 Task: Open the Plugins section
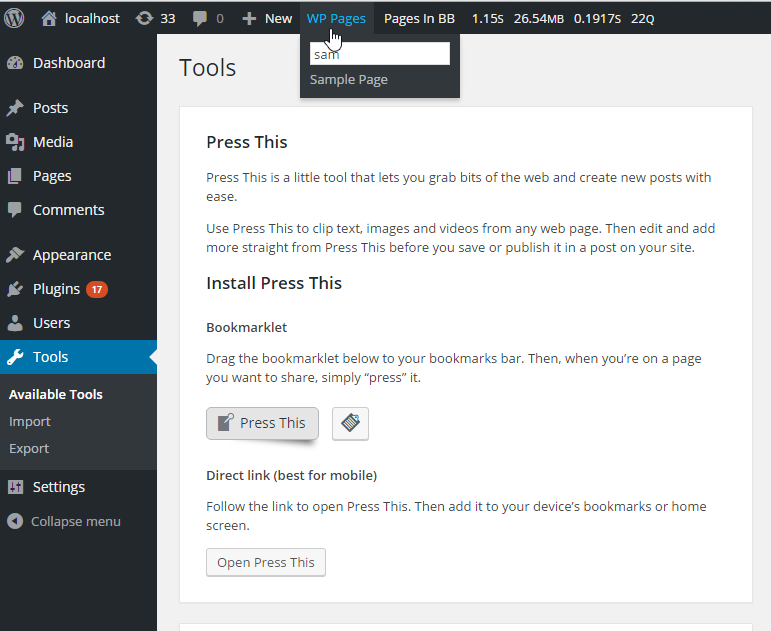[x=57, y=289]
